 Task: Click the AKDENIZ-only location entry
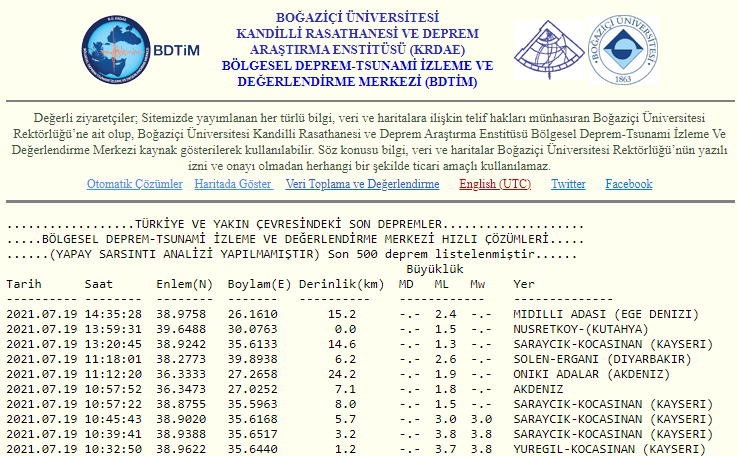pos(538,390)
